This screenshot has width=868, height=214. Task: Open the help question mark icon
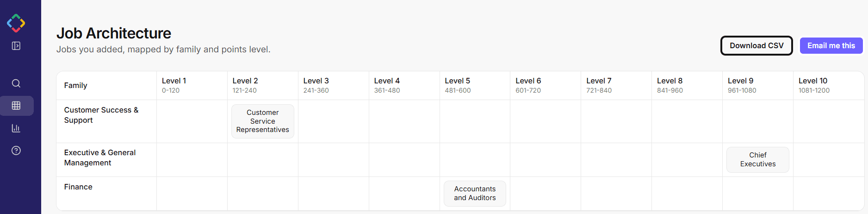(x=16, y=151)
